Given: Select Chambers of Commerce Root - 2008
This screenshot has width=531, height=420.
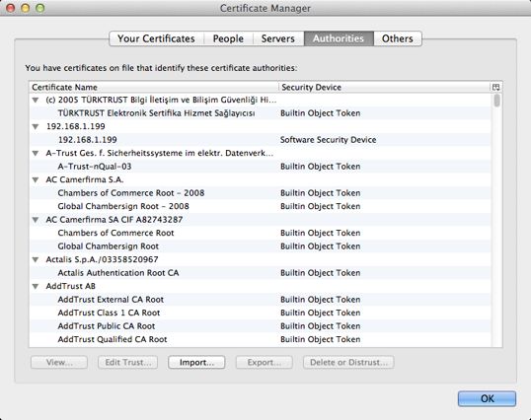Looking at the screenshot, I should click(261, 193).
